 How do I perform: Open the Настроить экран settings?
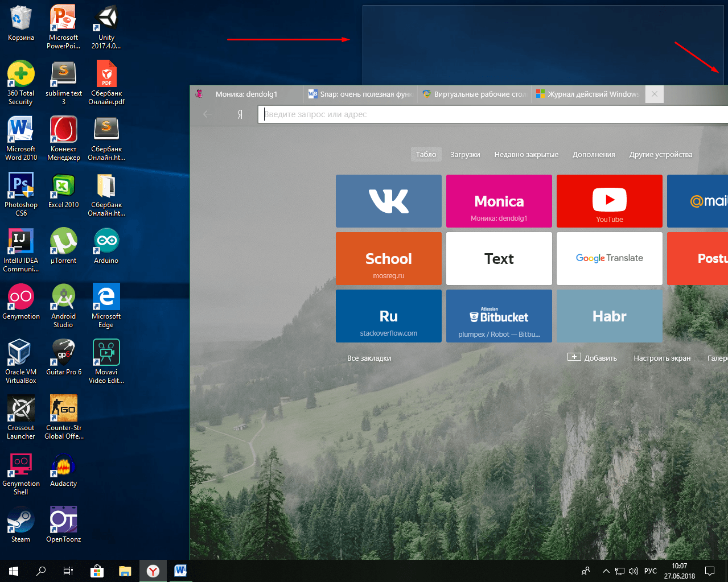pyautogui.click(x=662, y=358)
